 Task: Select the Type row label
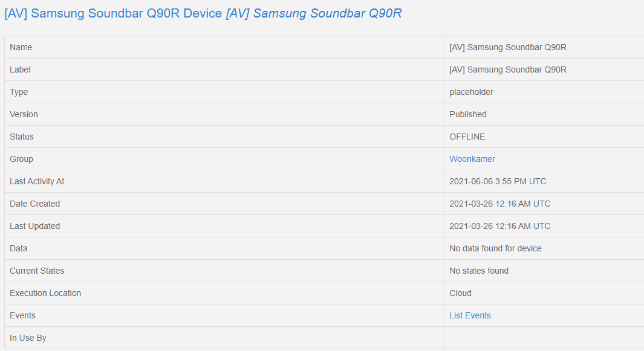[x=19, y=92]
